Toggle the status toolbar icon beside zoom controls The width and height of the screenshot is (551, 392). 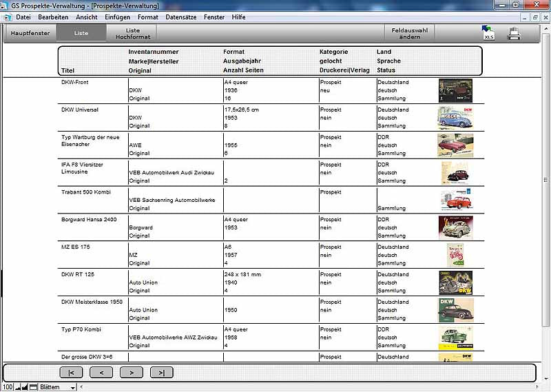click(33, 387)
